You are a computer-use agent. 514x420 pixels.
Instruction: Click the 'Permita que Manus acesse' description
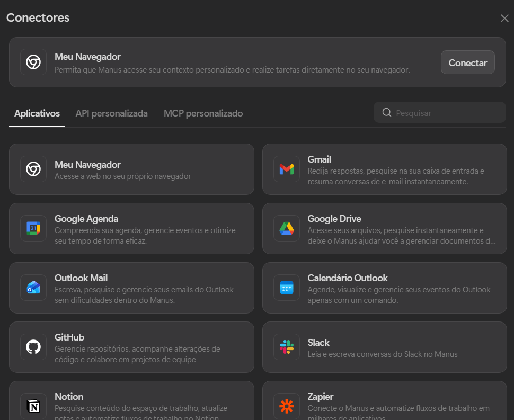pyautogui.click(x=232, y=70)
